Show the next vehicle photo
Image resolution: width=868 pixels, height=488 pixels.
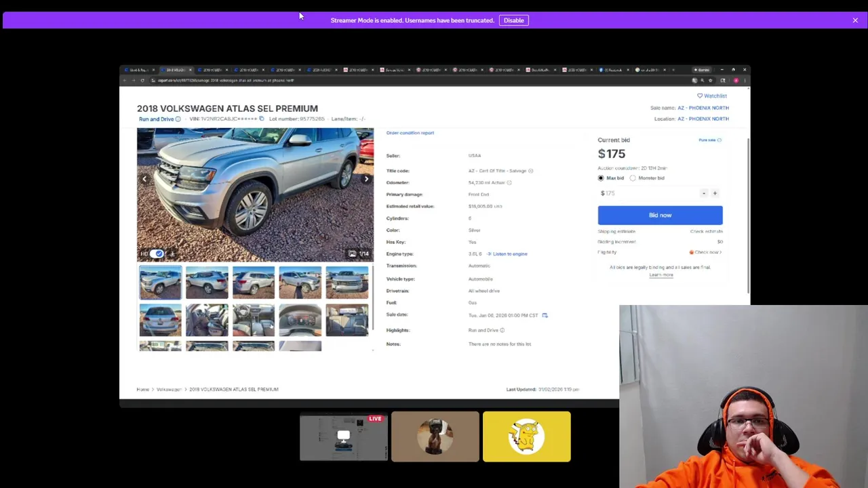coord(366,179)
